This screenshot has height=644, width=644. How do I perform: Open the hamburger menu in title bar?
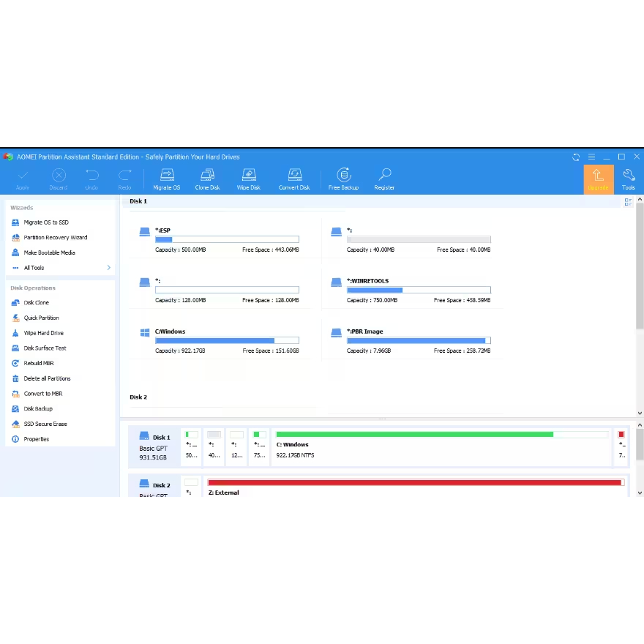[x=591, y=157]
